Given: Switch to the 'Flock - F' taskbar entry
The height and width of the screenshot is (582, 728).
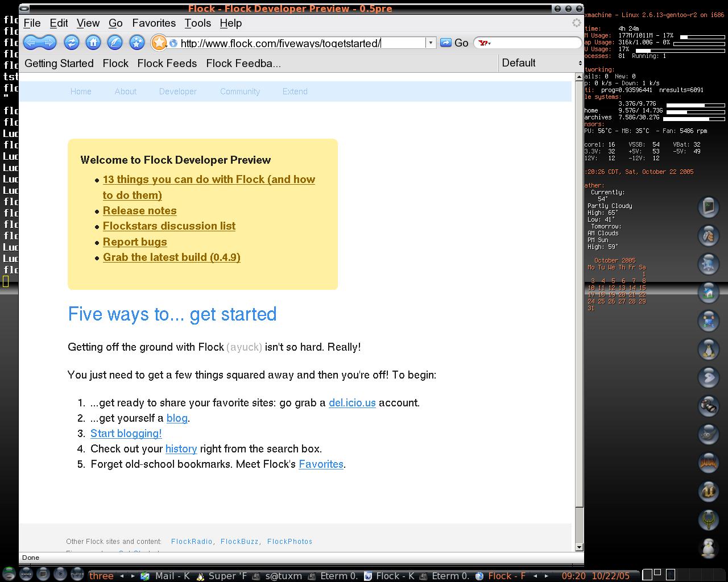Looking at the screenshot, I should click(500, 576).
